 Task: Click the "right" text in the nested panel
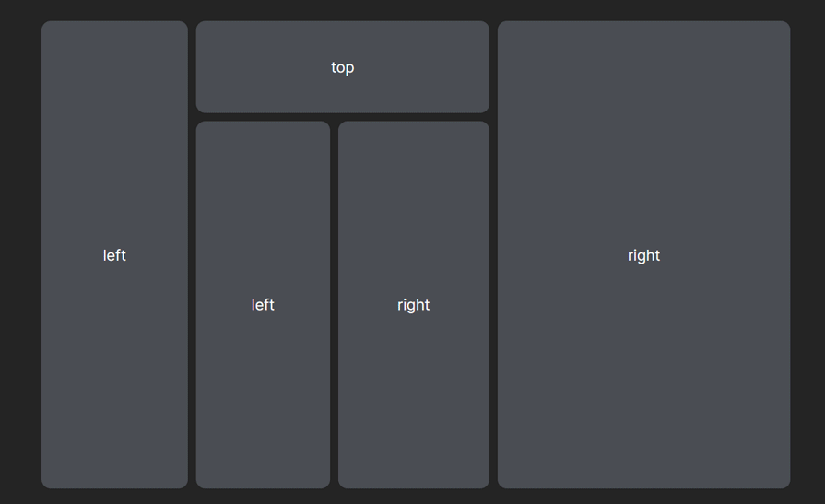(x=414, y=305)
